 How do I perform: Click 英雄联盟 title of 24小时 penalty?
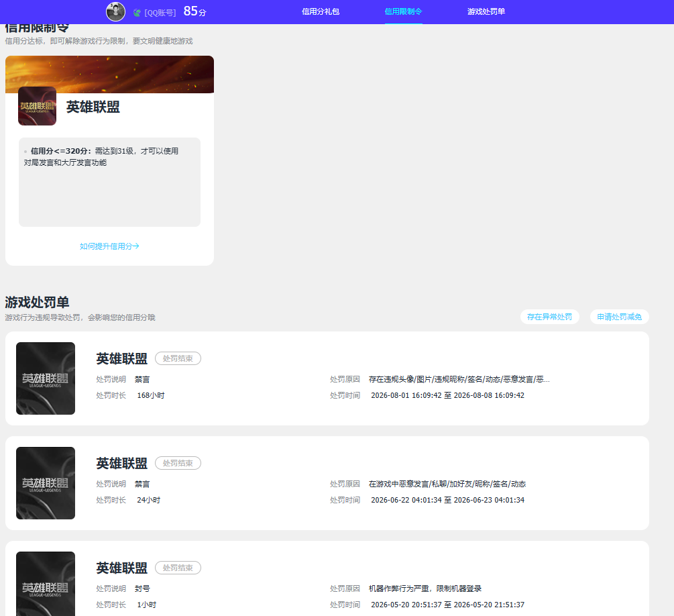[121, 463]
